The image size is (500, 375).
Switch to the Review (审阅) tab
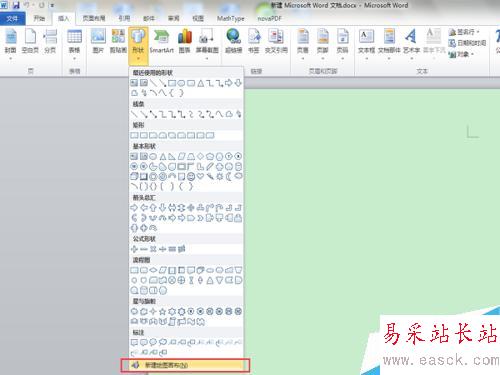point(173,19)
